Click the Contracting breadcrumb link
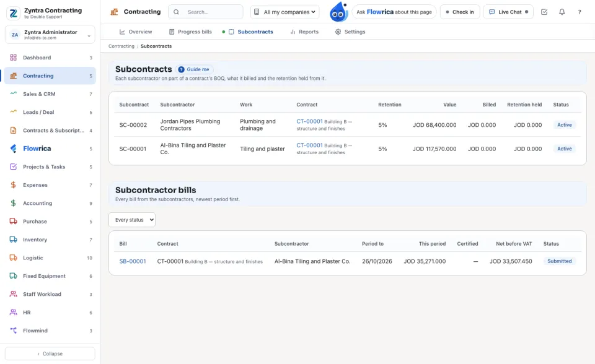The height and width of the screenshot is (364, 595). (x=121, y=46)
